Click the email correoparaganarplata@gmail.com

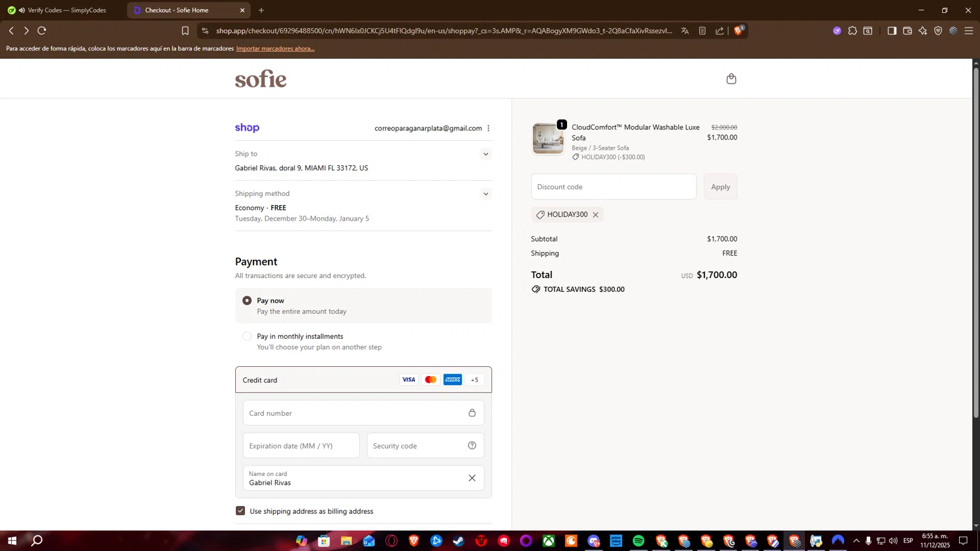(428, 129)
